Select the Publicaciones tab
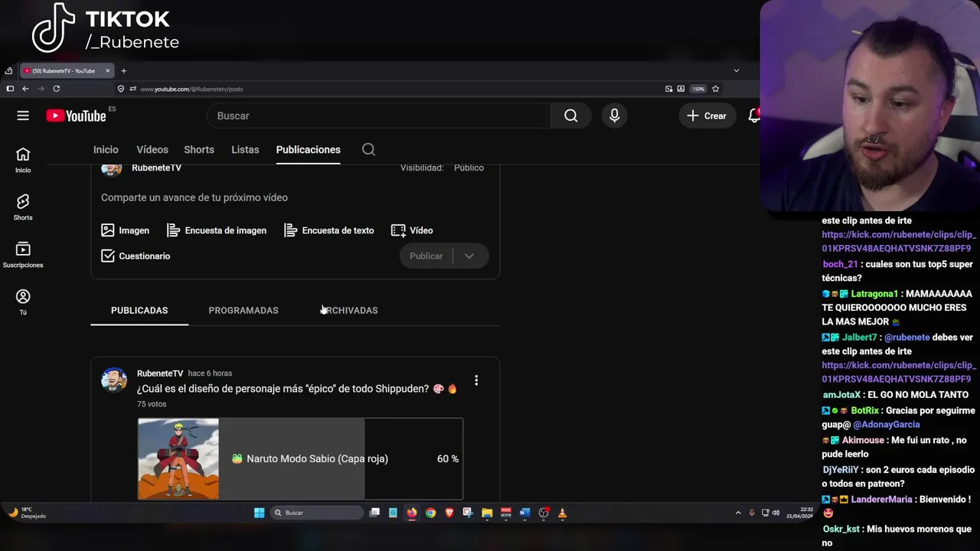The height and width of the screenshot is (551, 980). point(308,149)
